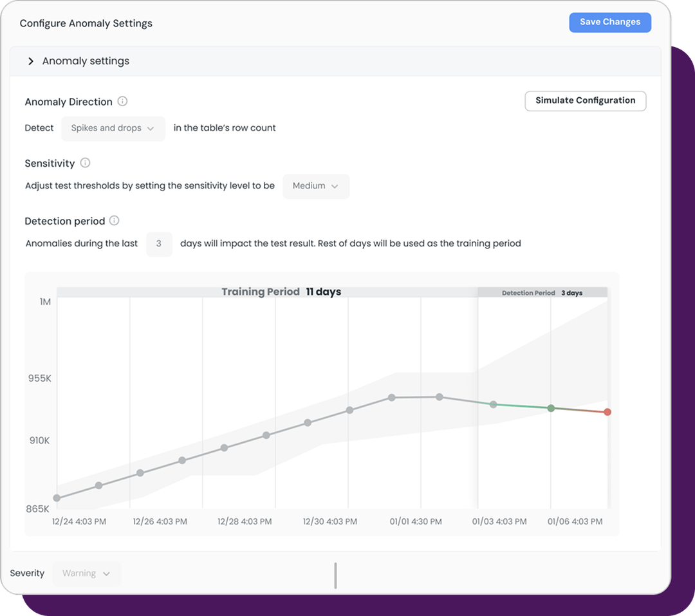695x616 pixels.
Task: Click the dropdown arrow next to Warning severity
Action: click(x=106, y=574)
